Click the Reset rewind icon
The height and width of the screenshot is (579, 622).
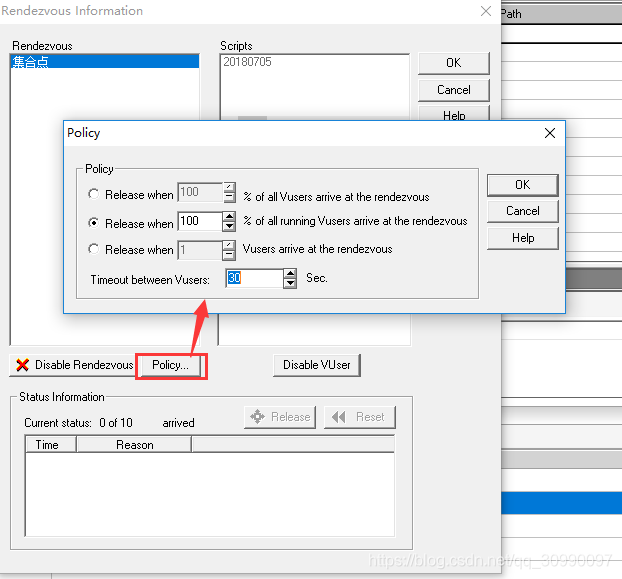[338, 417]
